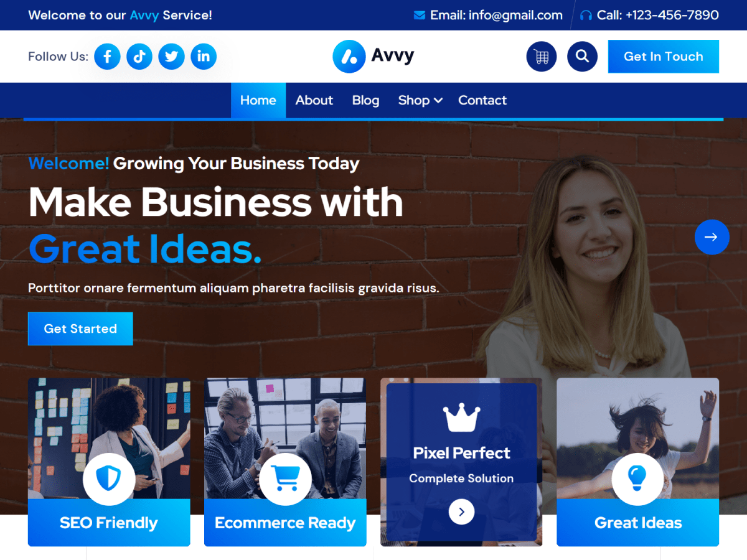Open the Contact menu item
Image resolution: width=747 pixels, height=560 pixels.
[482, 100]
